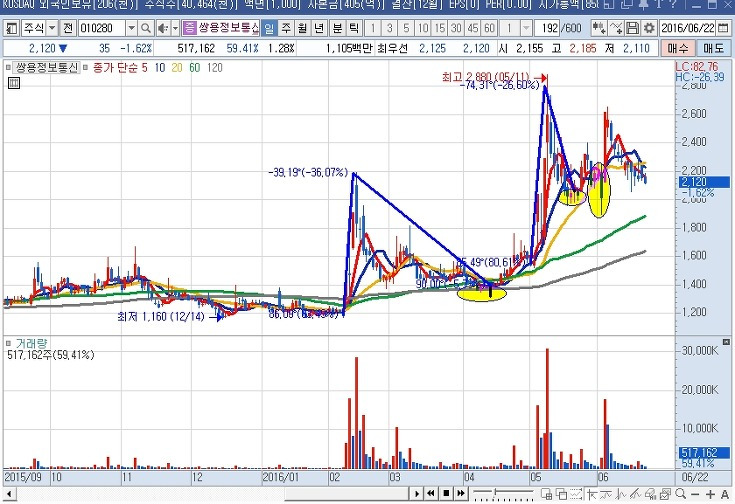
Task: Choose the 5 interval button
Action: [x=406, y=29]
